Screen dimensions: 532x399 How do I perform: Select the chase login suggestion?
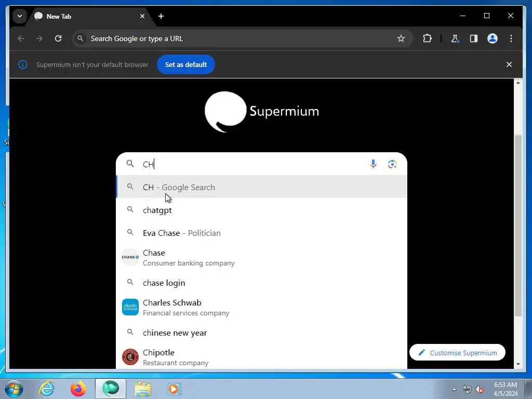click(x=262, y=283)
